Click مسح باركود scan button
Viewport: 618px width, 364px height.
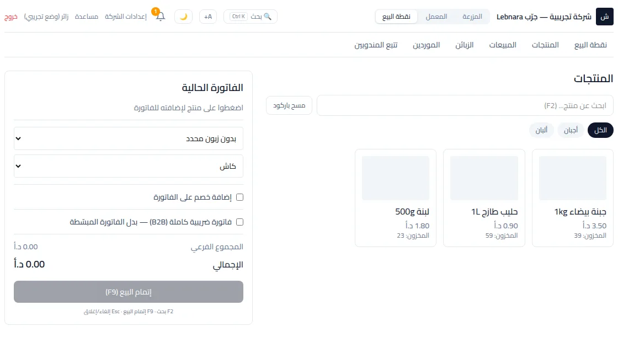[289, 105]
